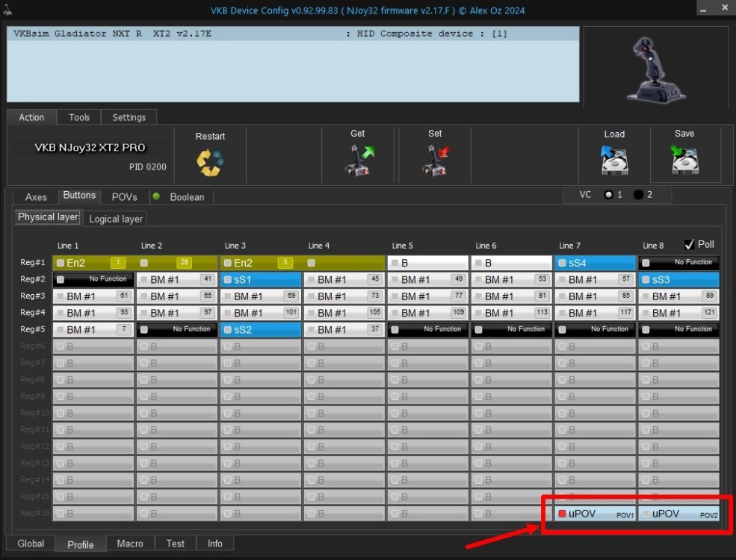Click BM #1 cell numbered 61
This screenshot has width=736, height=560.
coord(93,296)
